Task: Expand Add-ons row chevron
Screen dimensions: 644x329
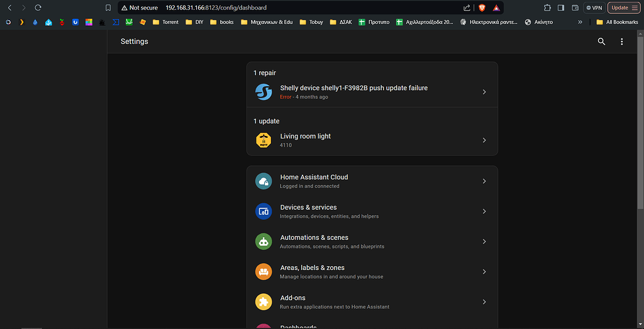Action: 484,302
